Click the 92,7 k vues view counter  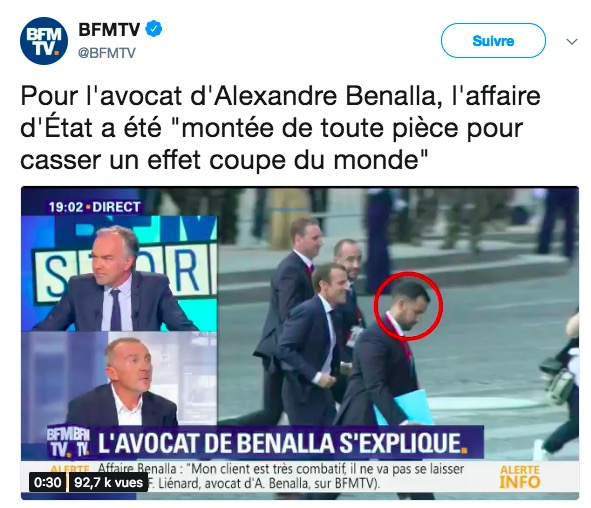coord(108,482)
